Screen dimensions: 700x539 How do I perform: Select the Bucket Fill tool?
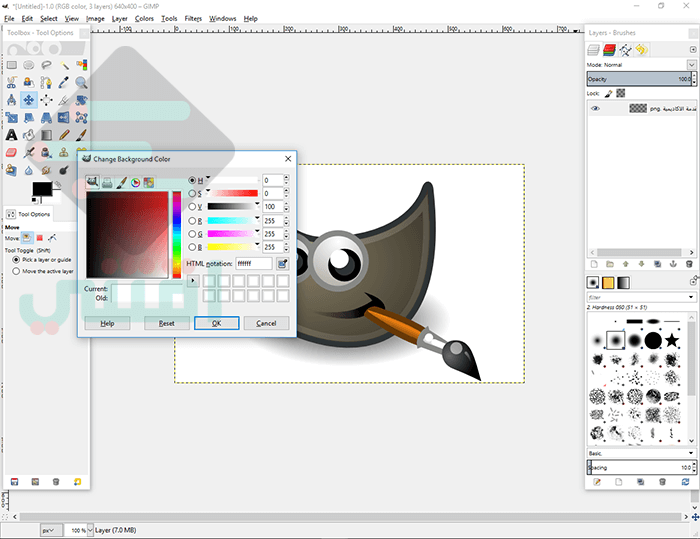pos(29,135)
